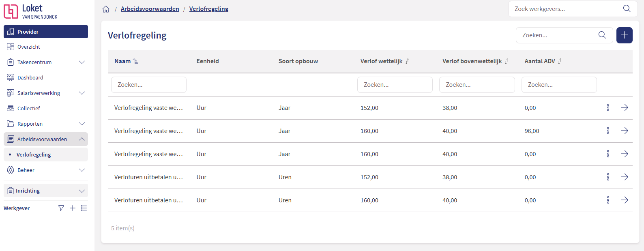Open more options for row with ADV 96,00
644x251 pixels.
pos(608,131)
